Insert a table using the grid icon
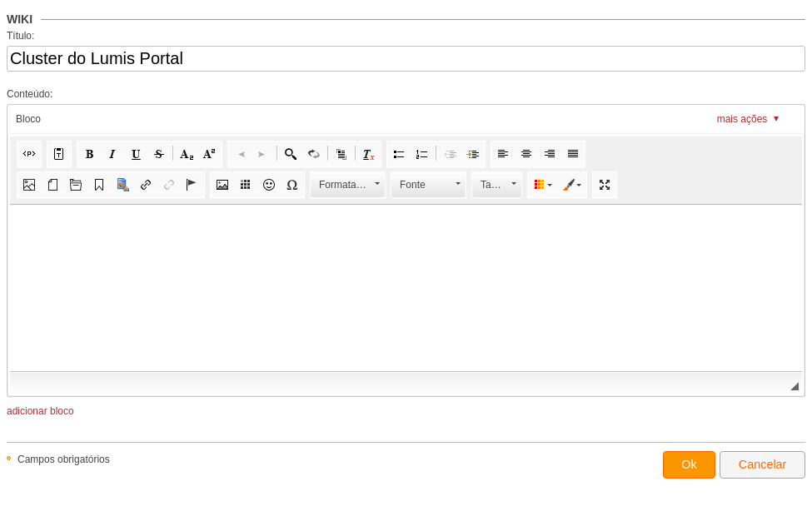 [246, 185]
